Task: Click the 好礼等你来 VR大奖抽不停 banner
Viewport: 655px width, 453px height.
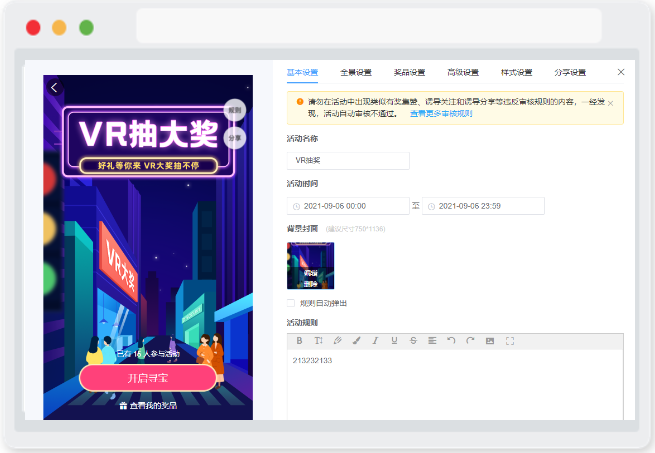Action: pos(148,165)
